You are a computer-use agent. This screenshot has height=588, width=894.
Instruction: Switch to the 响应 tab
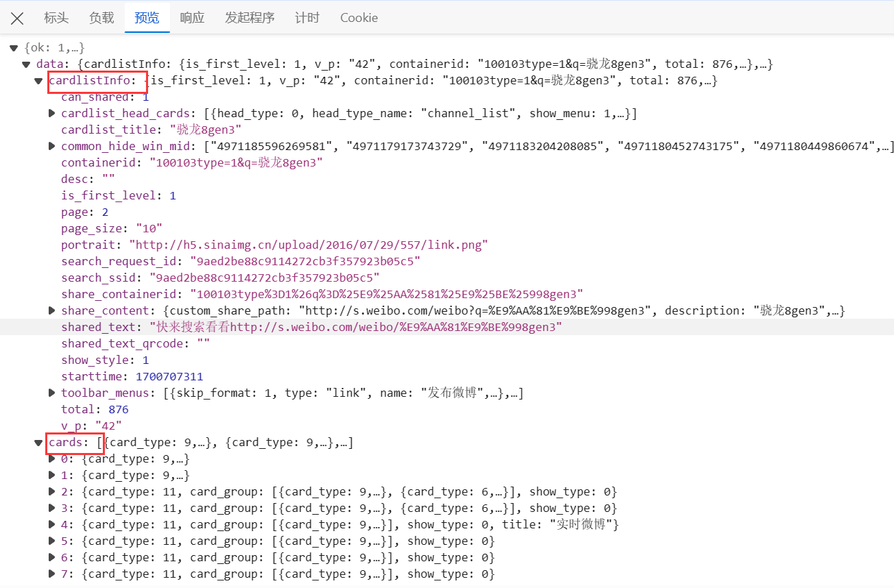(x=192, y=18)
